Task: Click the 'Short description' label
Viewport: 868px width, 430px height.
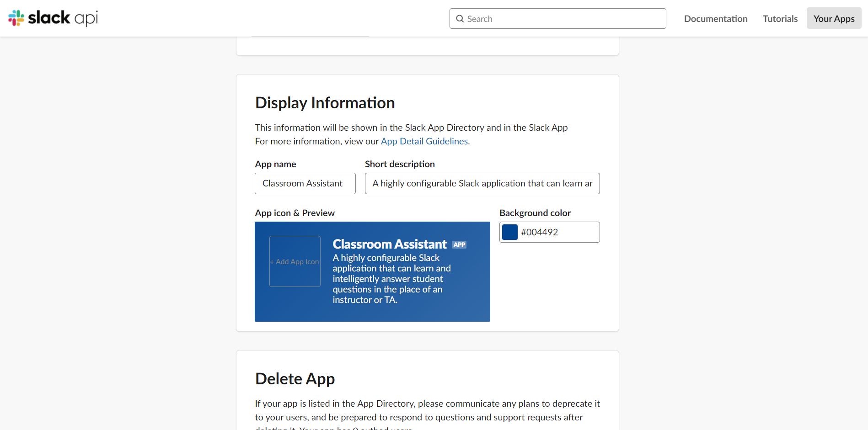Action: [400, 164]
